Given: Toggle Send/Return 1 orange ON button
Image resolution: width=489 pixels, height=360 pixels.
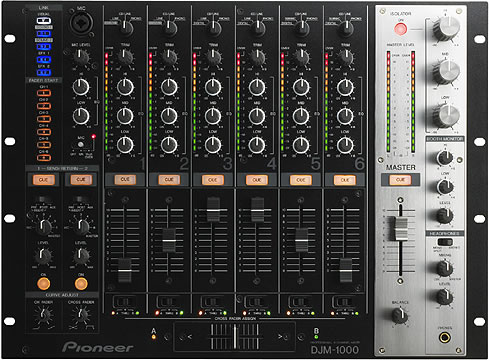Looking at the screenshot, I should [x=44, y=284].
